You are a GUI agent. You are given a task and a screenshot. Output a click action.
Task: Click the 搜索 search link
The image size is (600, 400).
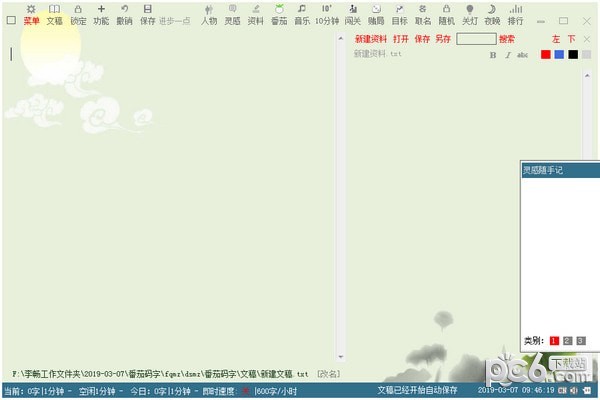click(507, 39)
